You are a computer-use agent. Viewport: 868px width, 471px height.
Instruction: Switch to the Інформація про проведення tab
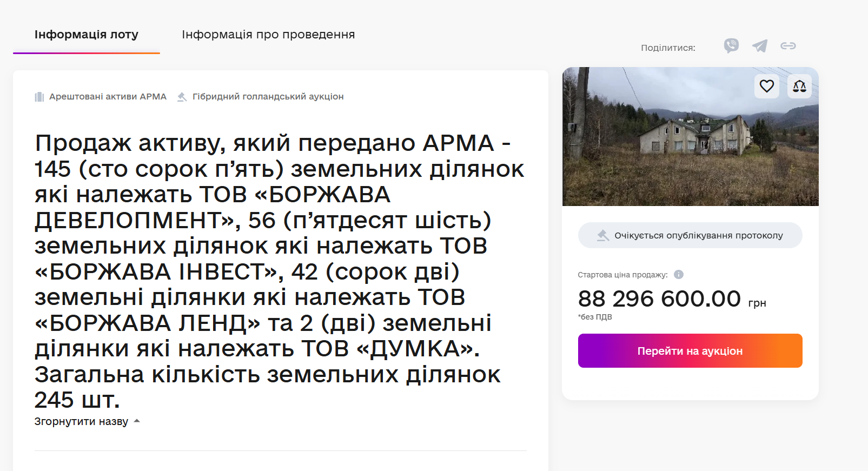pyautogui.click(x=269, y=34)
